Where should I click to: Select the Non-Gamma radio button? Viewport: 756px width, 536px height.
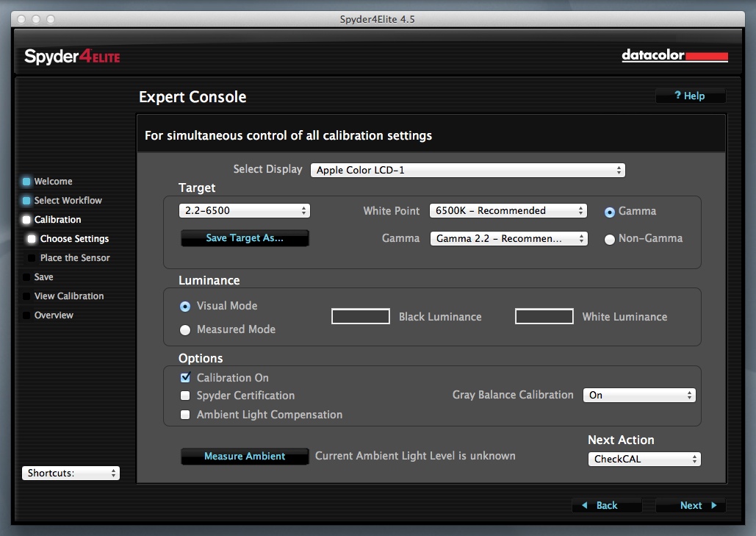tap(610, 239)
